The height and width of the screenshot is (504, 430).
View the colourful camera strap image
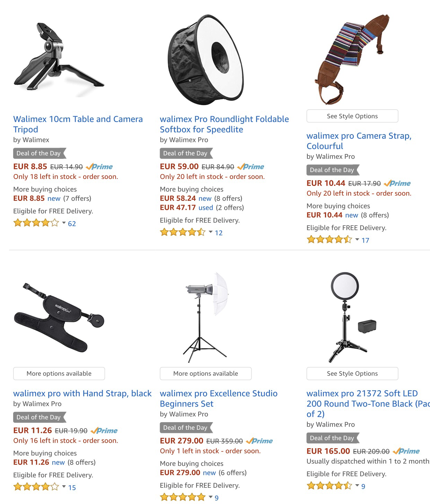352,59
